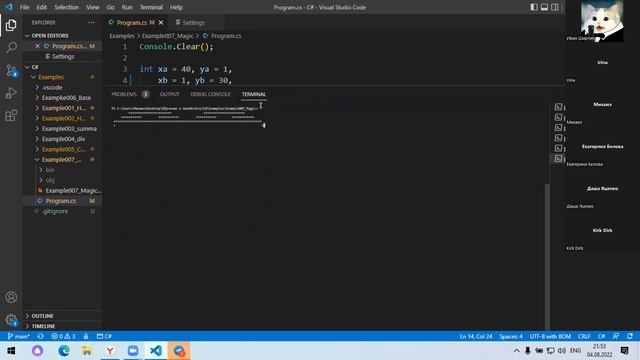Click CRLF line ending status item

[x=584, y=336]
